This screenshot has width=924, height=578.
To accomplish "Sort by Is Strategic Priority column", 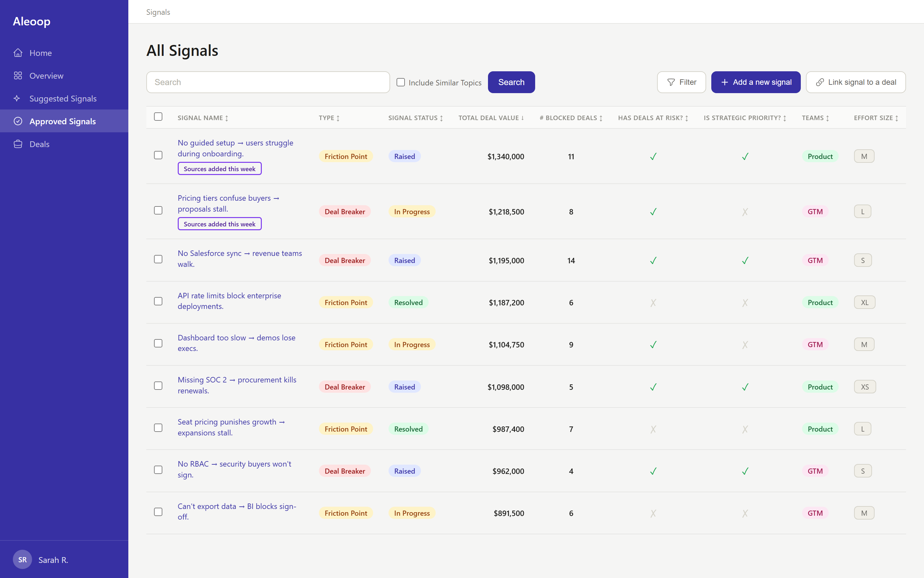I will point(745,118).
